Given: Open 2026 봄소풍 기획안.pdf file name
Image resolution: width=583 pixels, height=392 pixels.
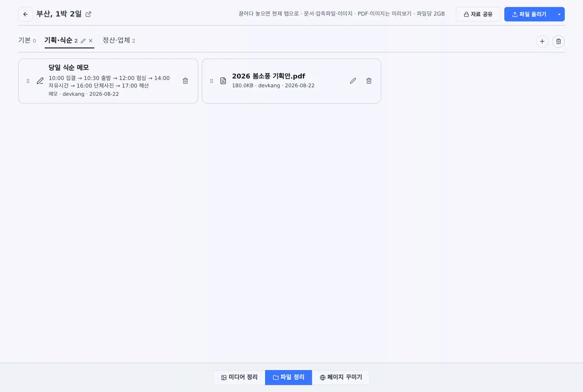Looking at the screenshot, I should pyautogui.click(x=268, y=76).
